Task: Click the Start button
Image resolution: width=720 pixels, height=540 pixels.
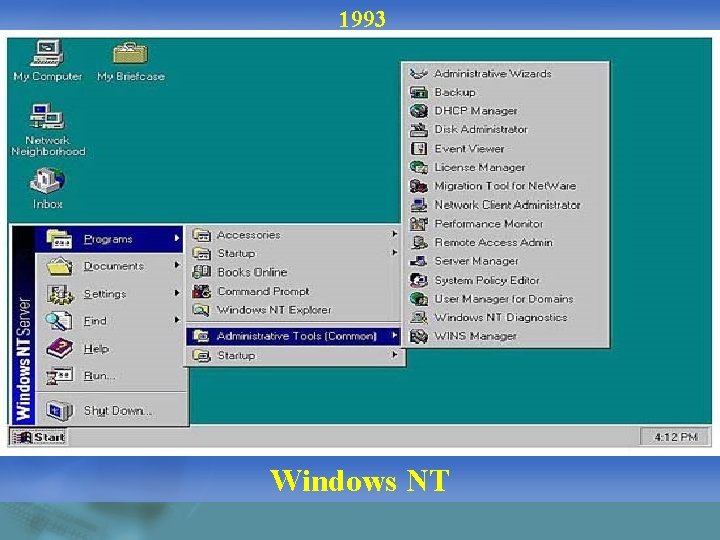Action: coord(39,437)
